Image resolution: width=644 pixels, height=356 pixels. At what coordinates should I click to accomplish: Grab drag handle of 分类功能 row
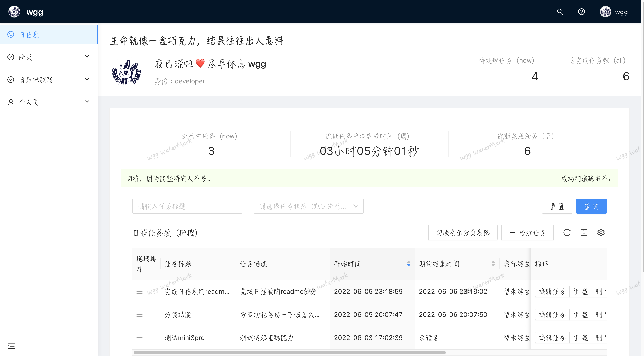tap(140, 314)
